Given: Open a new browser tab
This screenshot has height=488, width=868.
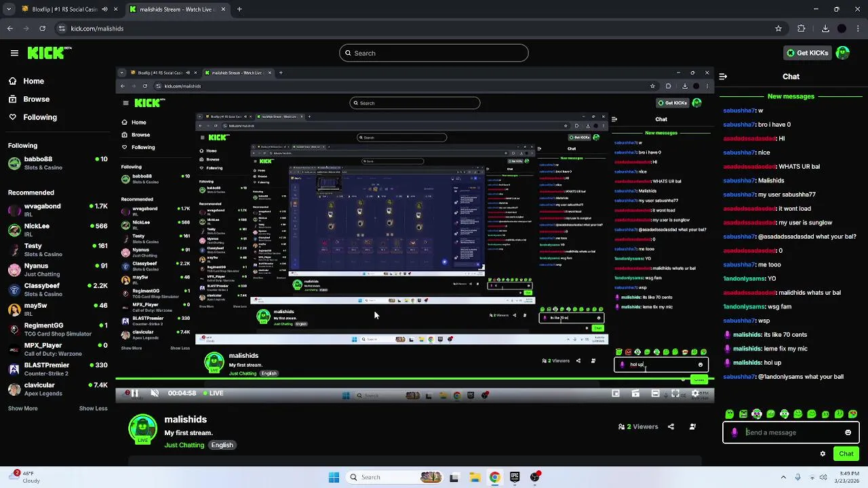Looking at the screenshot, I should pyautogui.click(x=239, y=9).
